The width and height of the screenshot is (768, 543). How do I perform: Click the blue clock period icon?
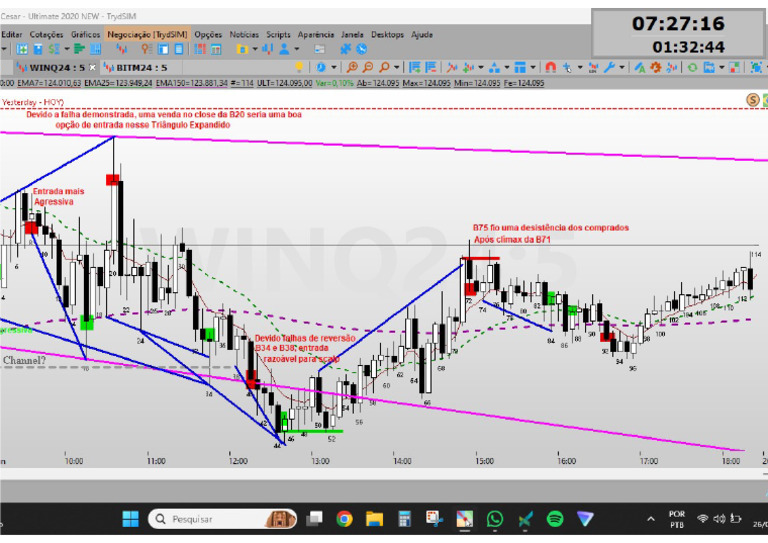(x=320, y=67)
